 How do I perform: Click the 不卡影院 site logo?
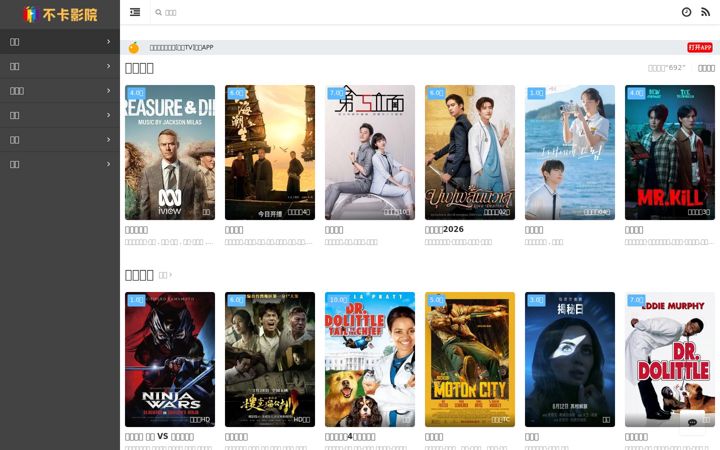tap(60, 15)
